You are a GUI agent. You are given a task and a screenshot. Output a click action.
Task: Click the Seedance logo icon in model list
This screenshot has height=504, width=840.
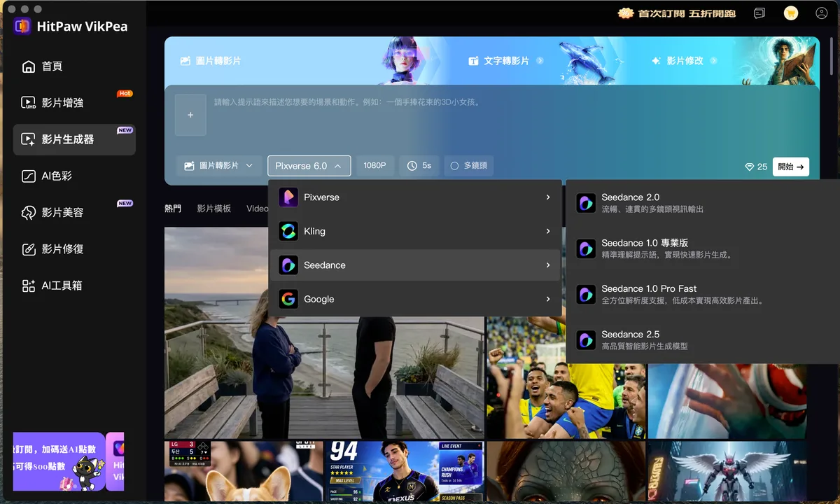(x=288, y=265)
